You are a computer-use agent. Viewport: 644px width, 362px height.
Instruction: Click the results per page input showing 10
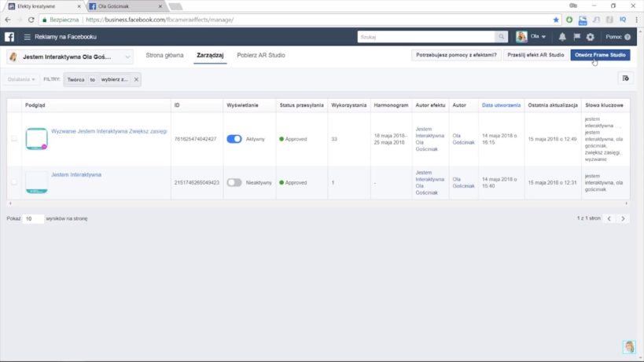pyautogui.click(x=33, y=219)
